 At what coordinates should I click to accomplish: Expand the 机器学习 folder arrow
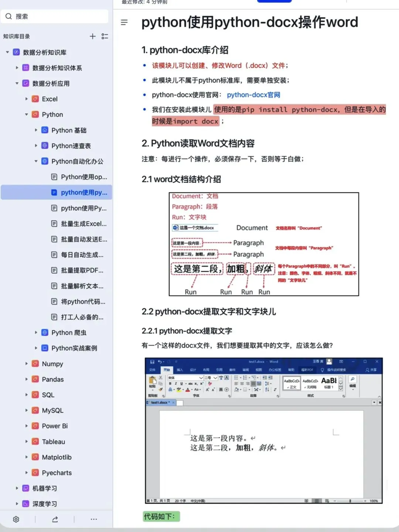pyautogui.click(x=17, y=488)
